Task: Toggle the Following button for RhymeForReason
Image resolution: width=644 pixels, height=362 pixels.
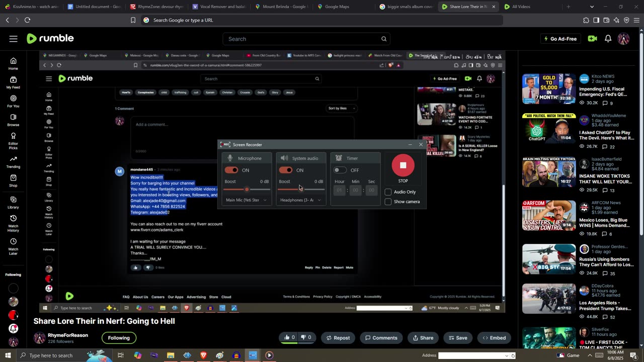Action: click(x=119, y=338)
